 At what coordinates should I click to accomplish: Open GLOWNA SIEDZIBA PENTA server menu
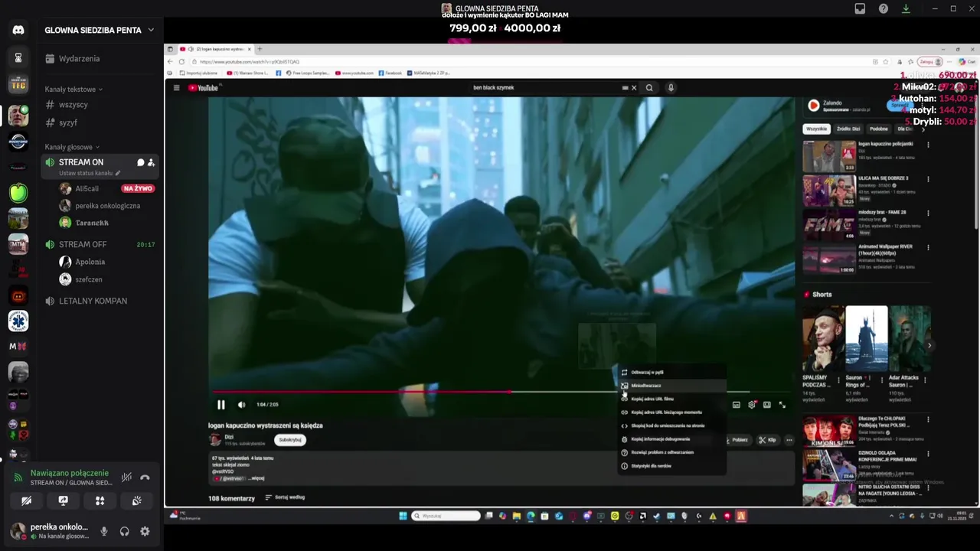100,30
